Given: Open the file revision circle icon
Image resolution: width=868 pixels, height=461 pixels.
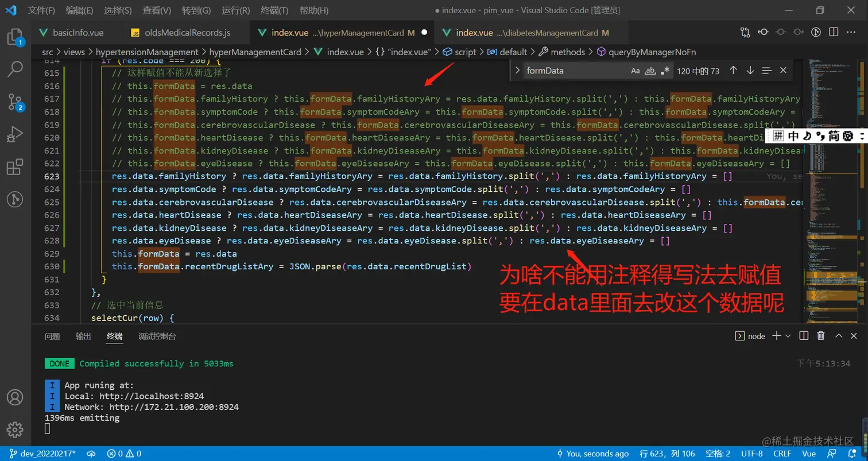Looking at the screenshot, I should (781, 32).
